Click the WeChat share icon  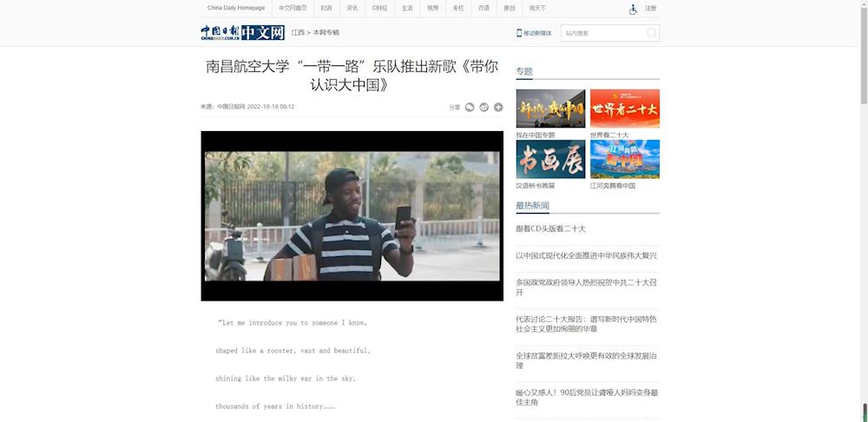click(x=470, y=108)
